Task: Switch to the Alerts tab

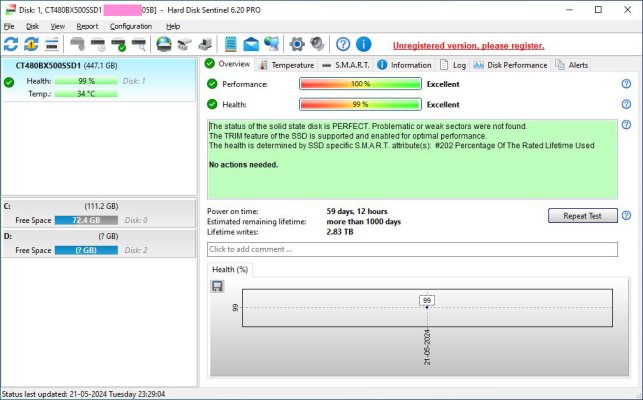Action: point(572,65)
